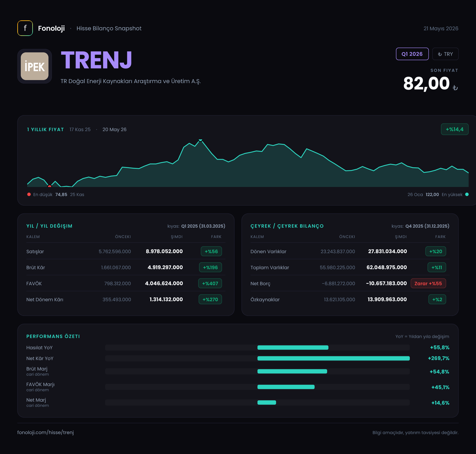Click the Brüt Marj progress bar
This screenshot has height=454, width=476.
point(257,371)
